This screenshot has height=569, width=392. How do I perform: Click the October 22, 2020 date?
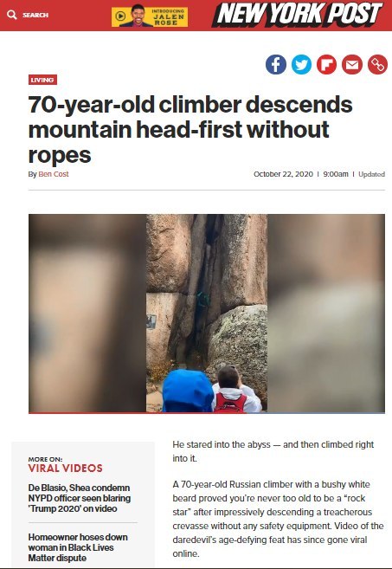[283, 174]
